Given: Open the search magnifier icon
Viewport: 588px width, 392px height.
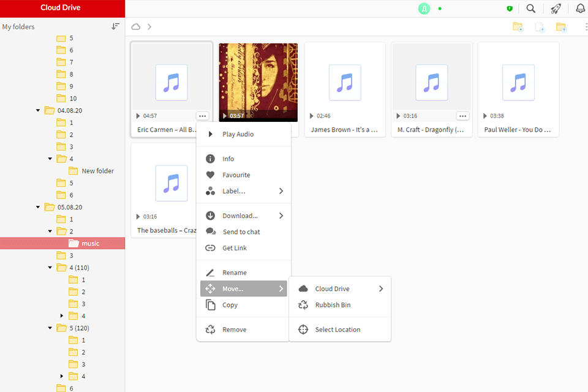Looking at the screenshot, I should click(531, 9).
